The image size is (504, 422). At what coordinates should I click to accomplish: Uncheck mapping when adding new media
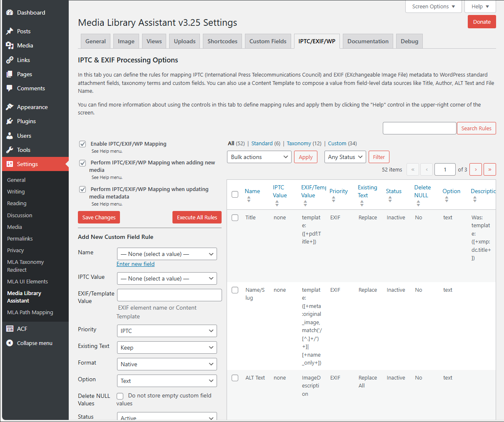click(x=82, y=163)
